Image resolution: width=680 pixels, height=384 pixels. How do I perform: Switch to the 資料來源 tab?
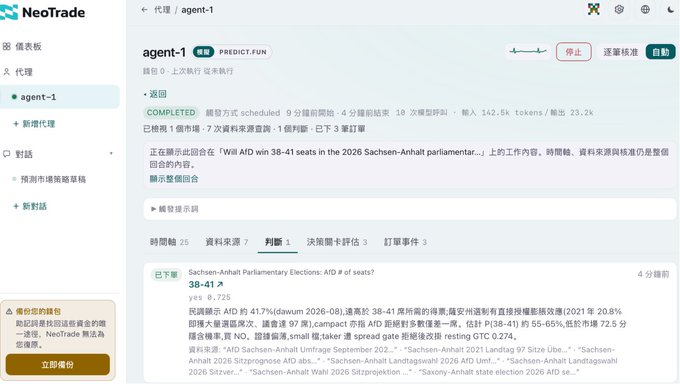coord(226,242)
